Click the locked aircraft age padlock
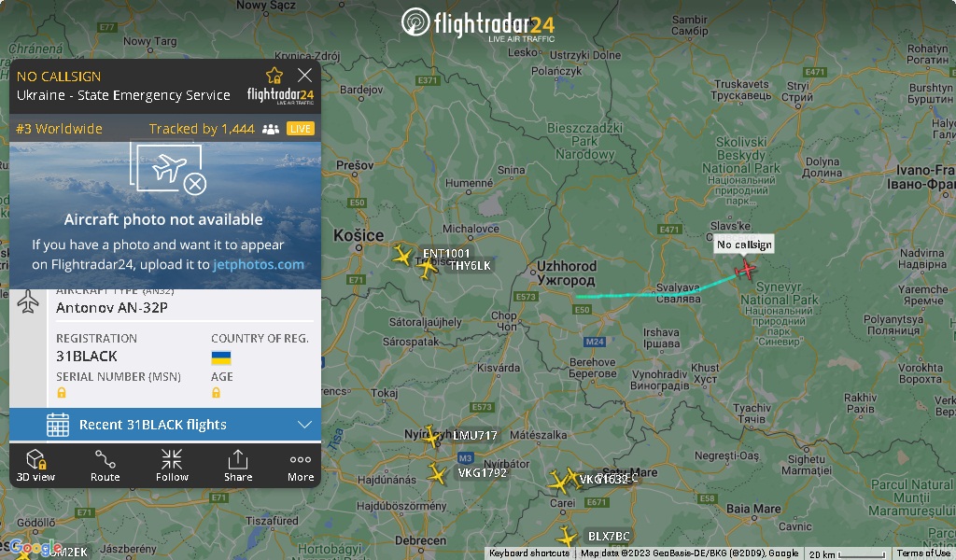Image resolution: width=956 pixels, height=560 pixels. [x=216, y=393]
